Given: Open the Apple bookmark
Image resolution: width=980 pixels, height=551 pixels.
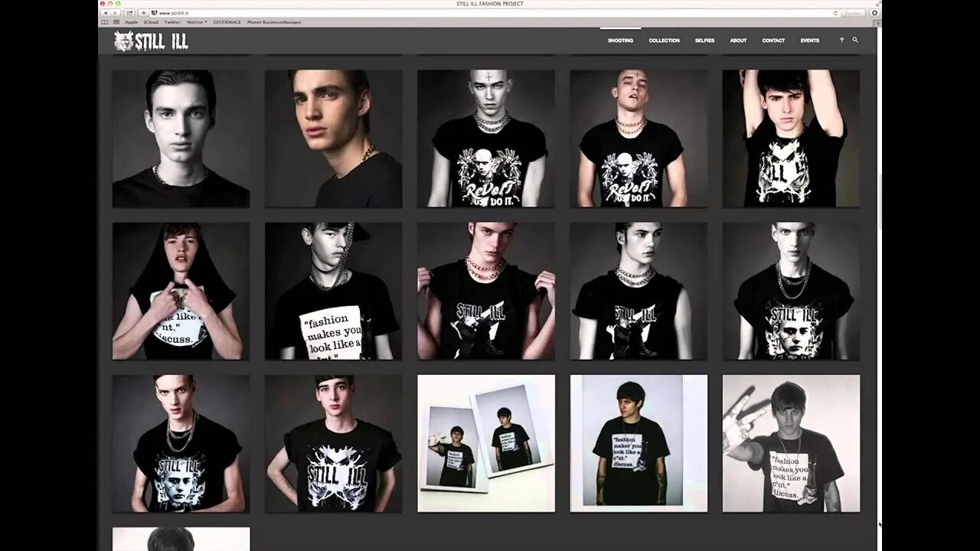Looking at the screenshot, I should pyautogui.click(x=131, y=22).
